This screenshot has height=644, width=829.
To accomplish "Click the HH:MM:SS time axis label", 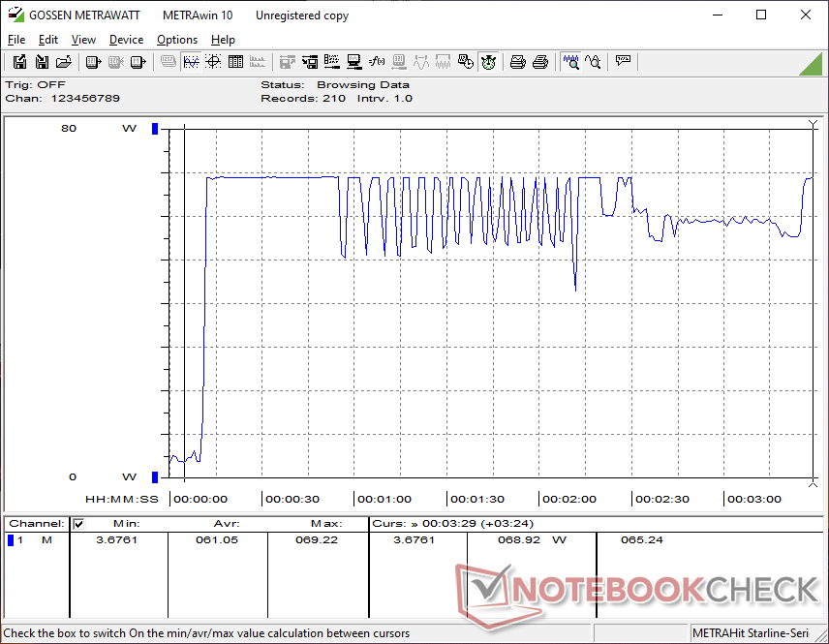I will pos(121,500).
